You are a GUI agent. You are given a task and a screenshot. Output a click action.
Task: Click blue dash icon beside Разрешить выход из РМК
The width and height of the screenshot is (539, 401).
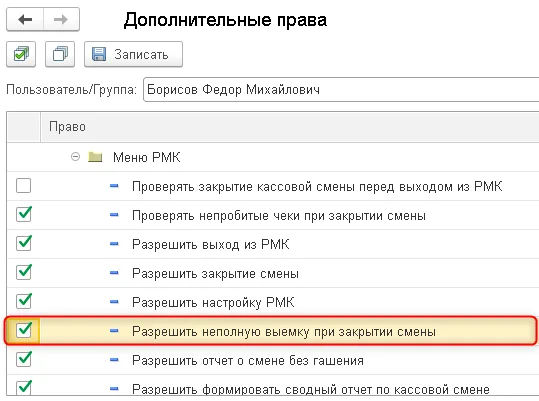114,244
